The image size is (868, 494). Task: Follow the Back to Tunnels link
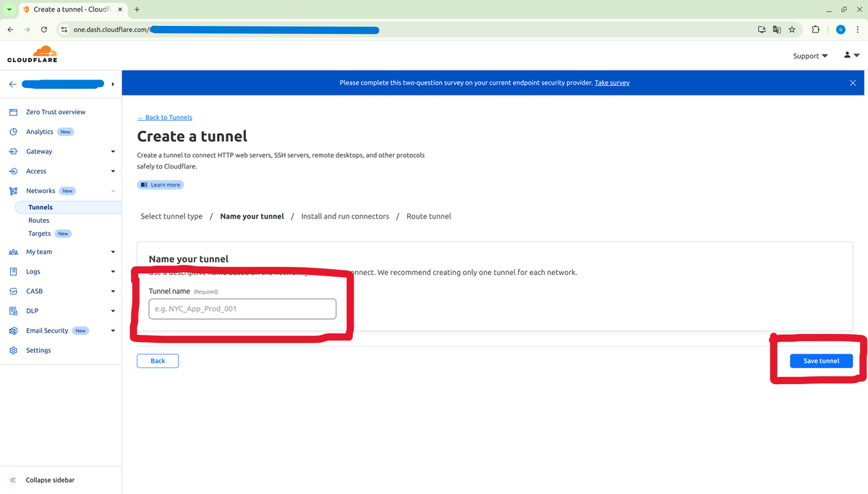[x=165, y=117]
